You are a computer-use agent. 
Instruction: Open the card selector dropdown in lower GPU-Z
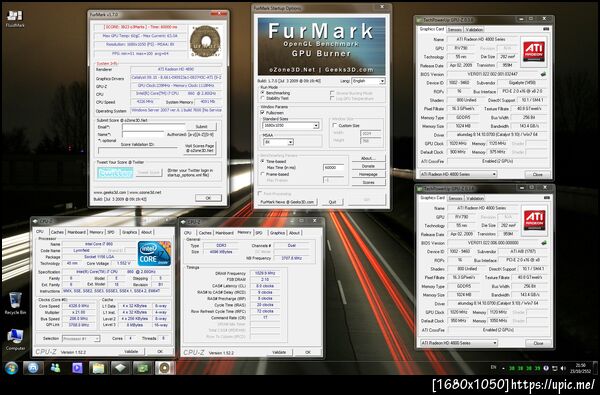pos(458,343)
